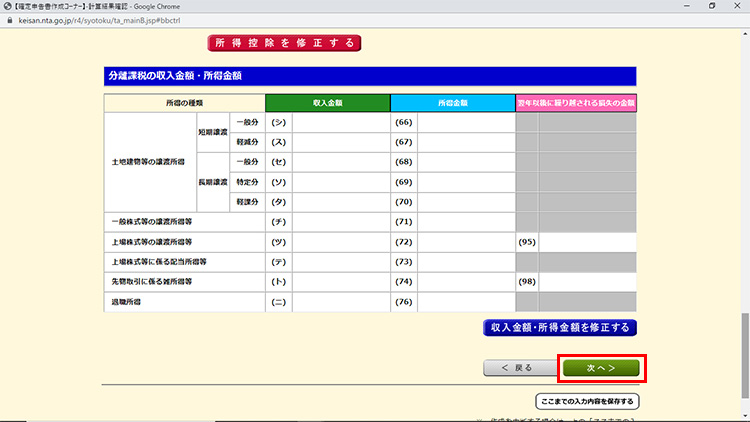Click the (98) carried-over loss cell
The width and height of the screenshot is (750, 422).
[587, 282]
